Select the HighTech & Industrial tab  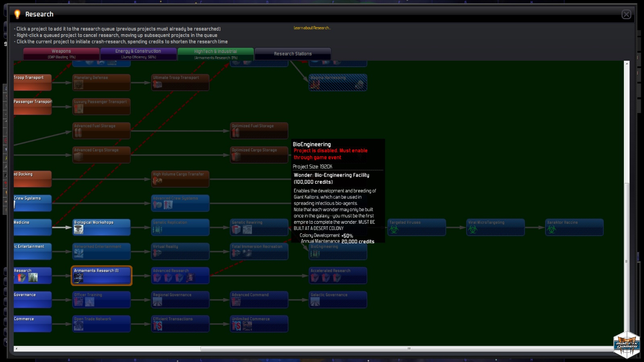point(215,53)
